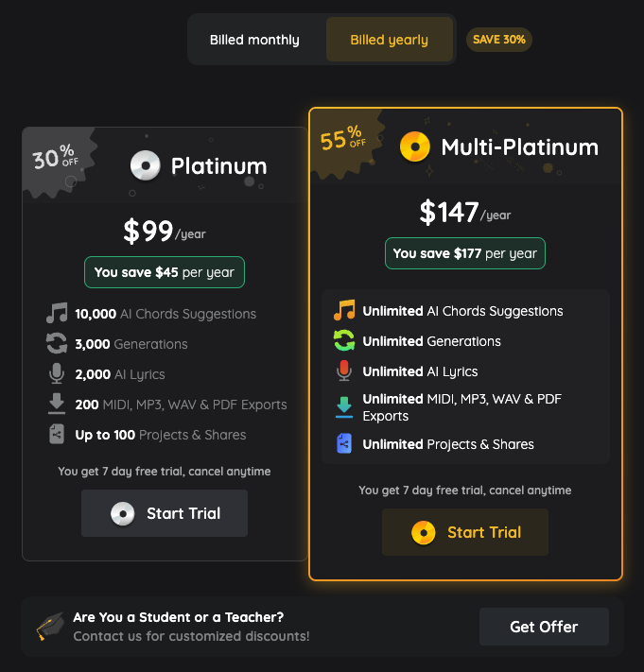Click Platinum's AI Lyrics microphone icon
The width and height of the screenshot is (644, 672).
coord(57,374)
